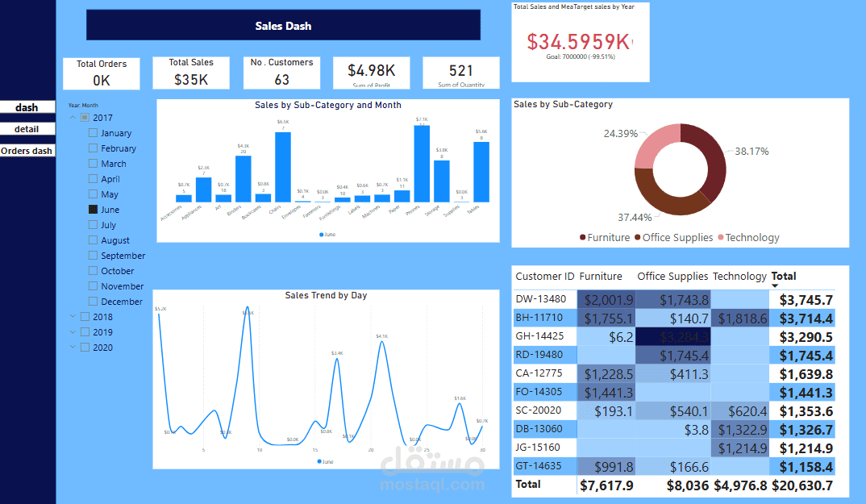
Task: Sort by Technology column header
Action: click(x=739, y=277)
